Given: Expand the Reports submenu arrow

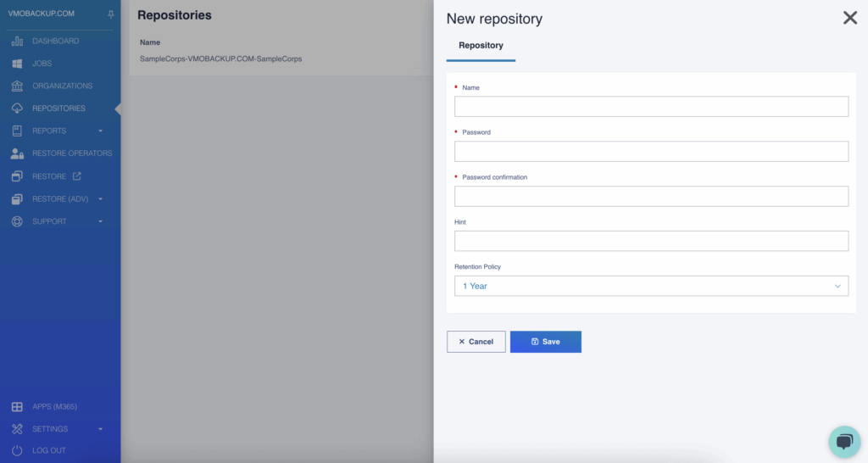Looking at the screenshot, I should [x=100, y=131].
